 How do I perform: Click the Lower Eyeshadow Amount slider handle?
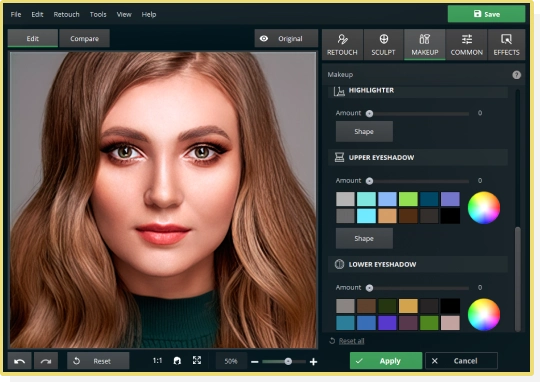point(369,288)
